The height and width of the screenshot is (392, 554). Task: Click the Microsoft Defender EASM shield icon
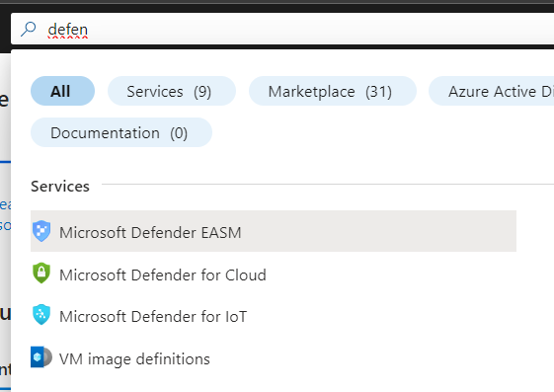[41, 231]
